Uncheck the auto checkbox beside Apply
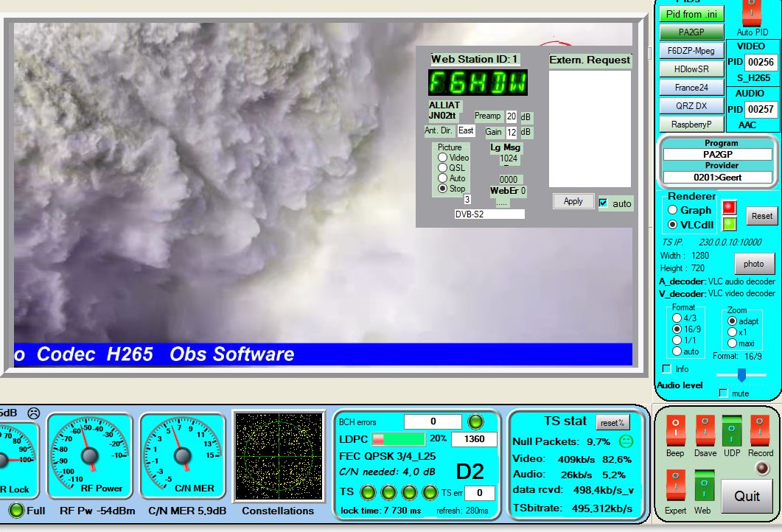The height and width of the screenshot is (532, 782). tap(604, 203)
